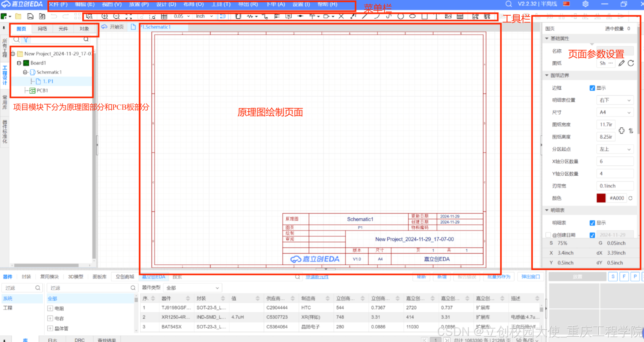The image size is (644, 342).
Task: Select the circle drawing tool
Action: (x=400, y=17)
